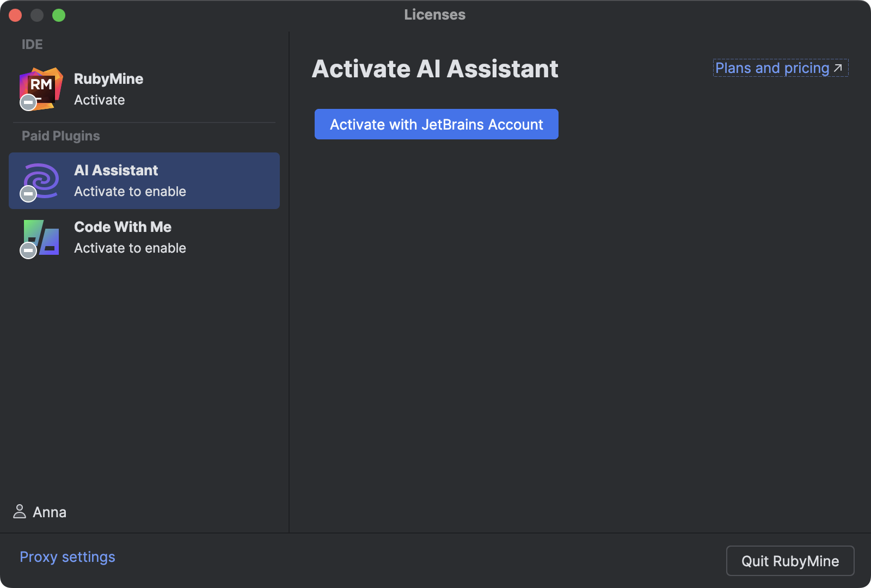Click the Quit RubyMine button
This screenshot has height=588, width=871.
pyautogui.click(x=790, y=561)
